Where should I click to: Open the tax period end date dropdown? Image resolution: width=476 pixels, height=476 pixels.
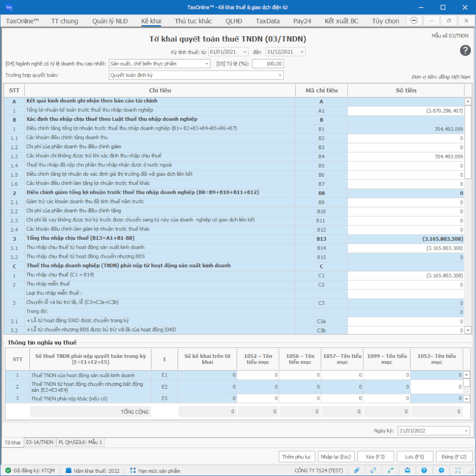coord(302,52)
